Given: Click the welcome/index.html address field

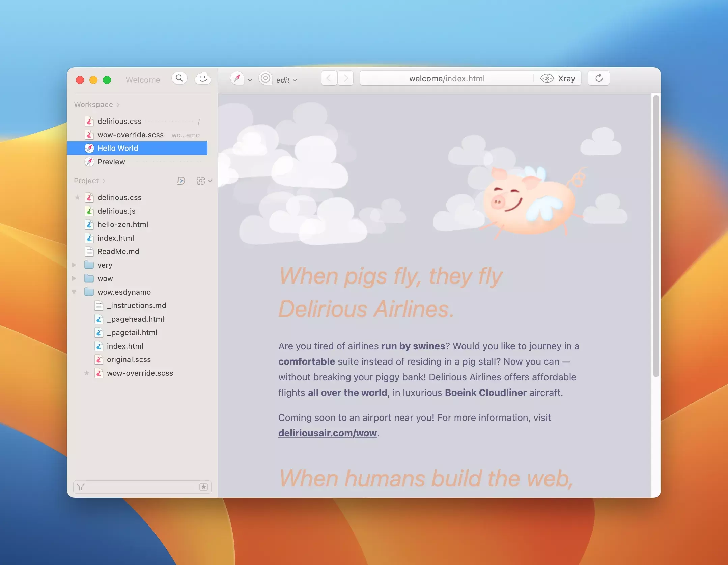Looking at the screenshot, I should 446,78.
